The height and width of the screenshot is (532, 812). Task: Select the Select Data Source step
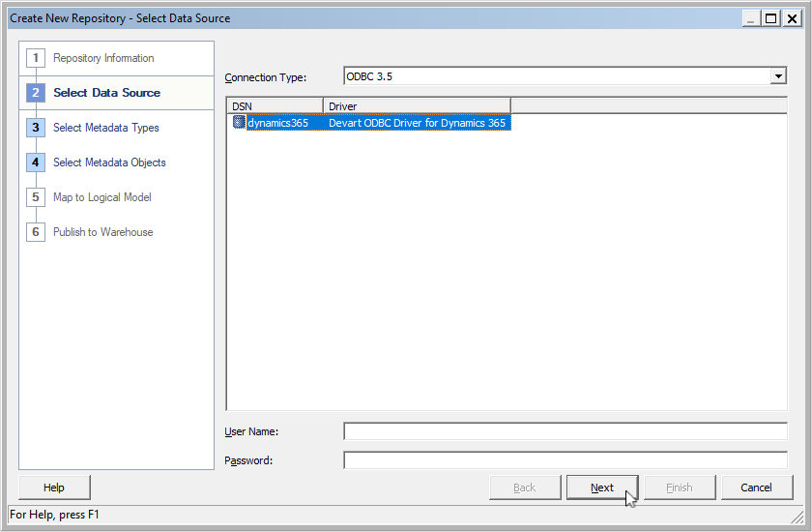(106, 93)
